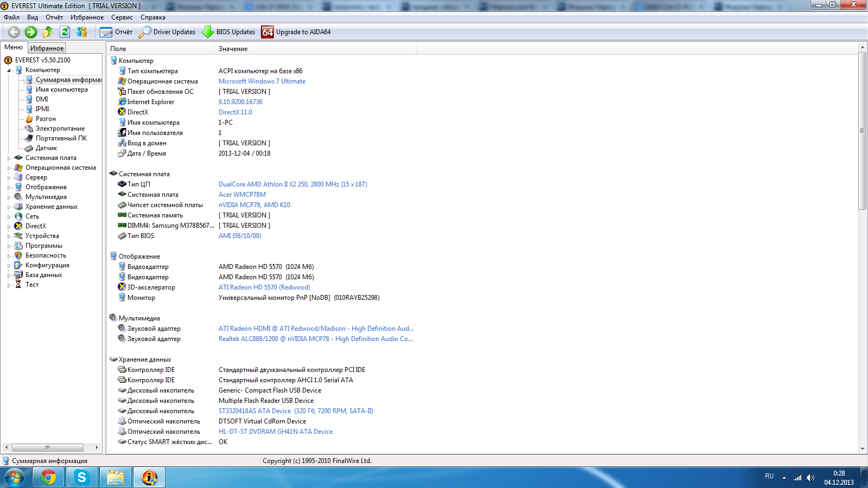
Task: Click the Поле column header
Action: pyautogui.click(x=161, y=49)
